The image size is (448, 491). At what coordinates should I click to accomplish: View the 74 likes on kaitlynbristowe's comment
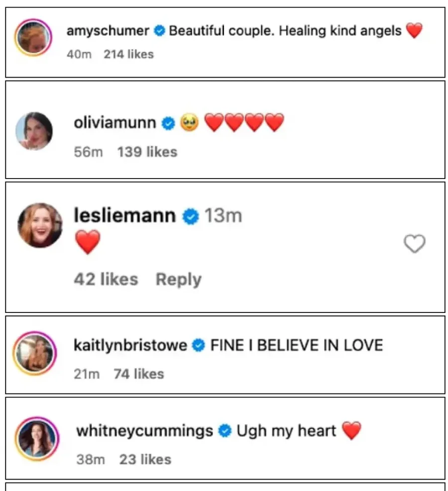(138, 374)
